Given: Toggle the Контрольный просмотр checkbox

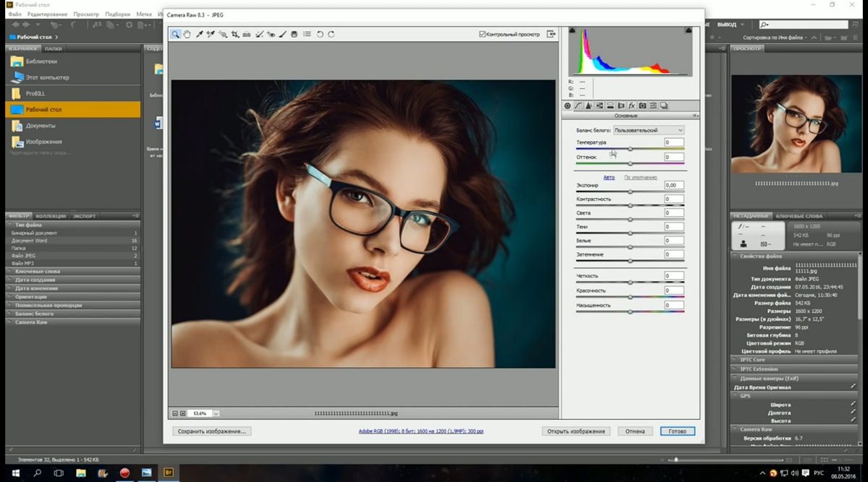Looking at the screenshot, I should click(x=482, y=34).
